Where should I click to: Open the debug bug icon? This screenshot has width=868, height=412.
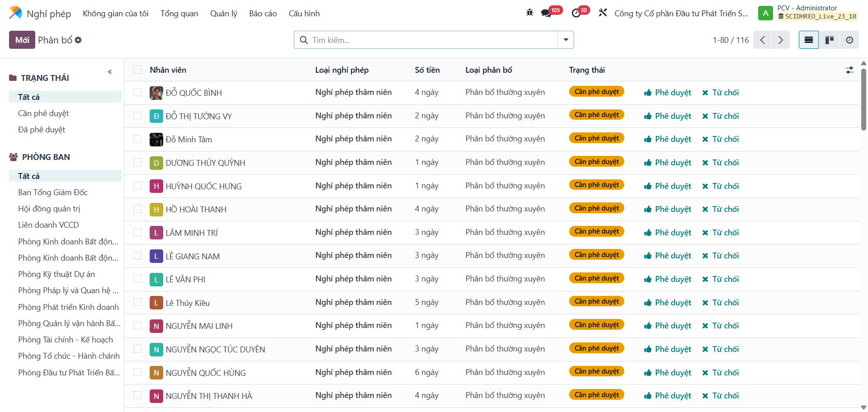[x=530, y=13]
